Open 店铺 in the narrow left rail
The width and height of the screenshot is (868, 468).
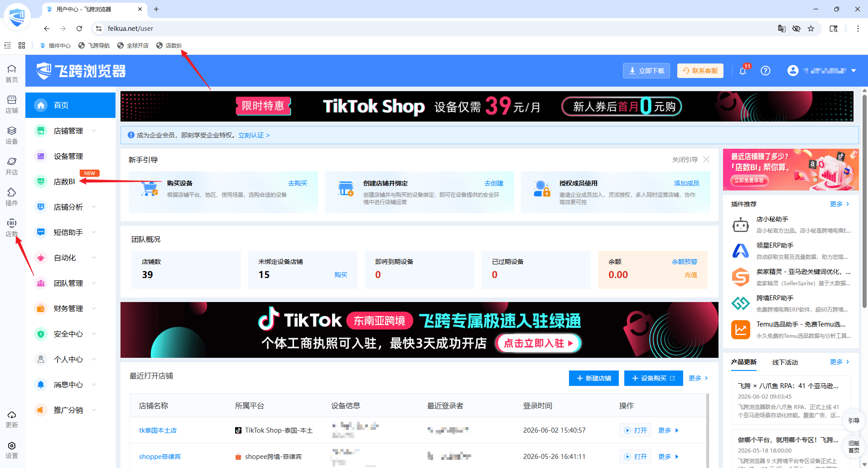(x=12, y=104)
